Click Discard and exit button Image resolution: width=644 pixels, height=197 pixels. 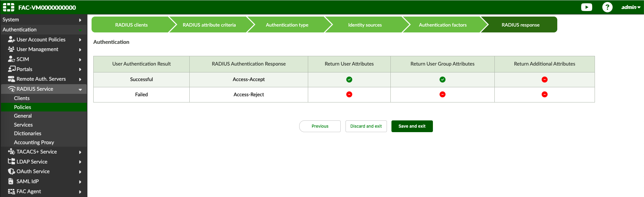click(x=366, y=126)
